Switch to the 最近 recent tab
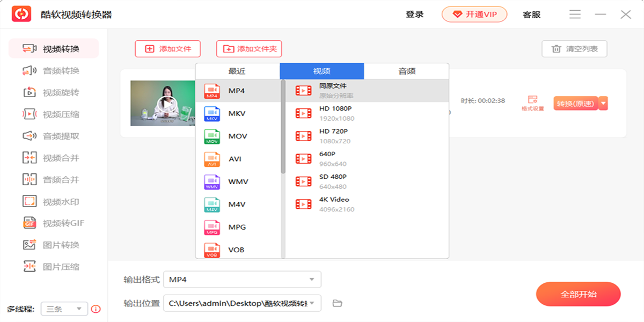Viewport: 644px width, 322px height. click(x=237, y=71)
